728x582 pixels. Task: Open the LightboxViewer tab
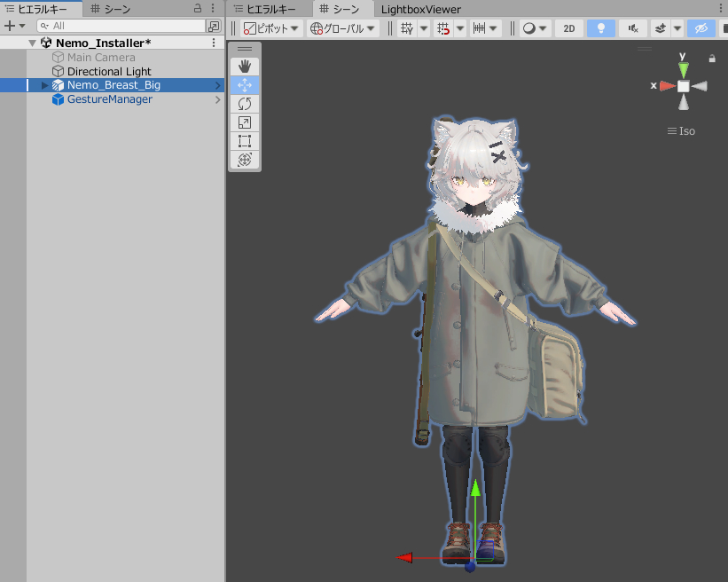pos(420,9)
